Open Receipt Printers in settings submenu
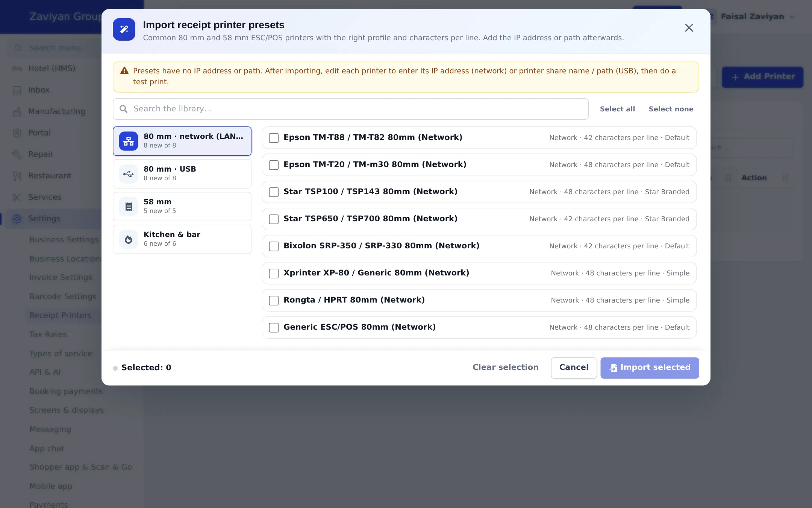 [61, 315]
